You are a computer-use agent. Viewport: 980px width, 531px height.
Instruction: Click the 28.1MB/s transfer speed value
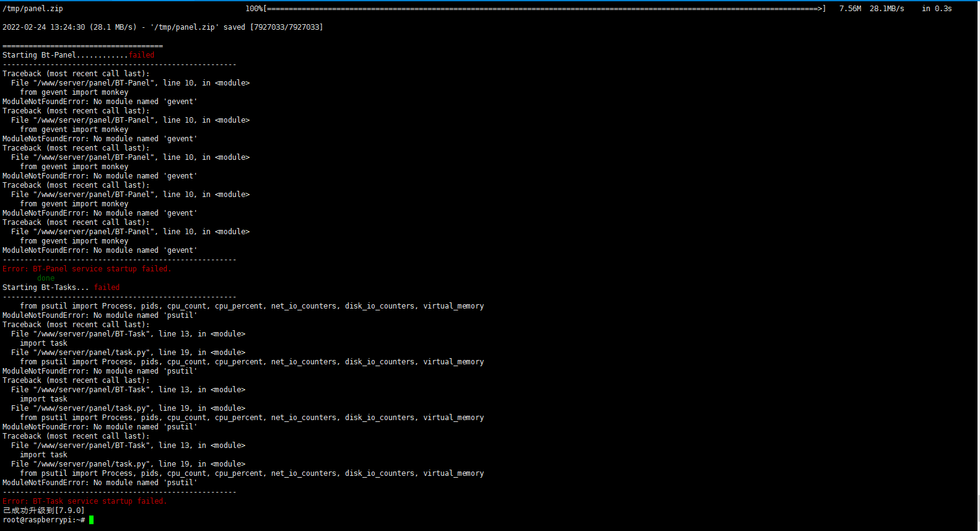pos(886,9)
